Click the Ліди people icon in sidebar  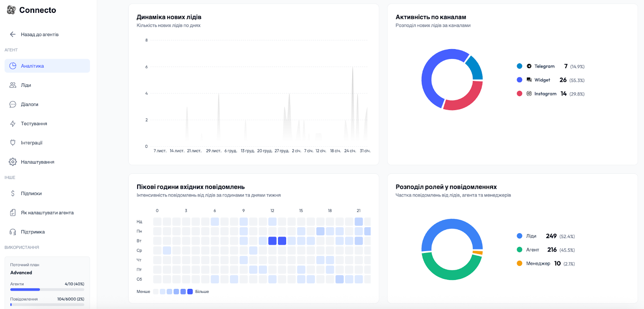[13, 85]
